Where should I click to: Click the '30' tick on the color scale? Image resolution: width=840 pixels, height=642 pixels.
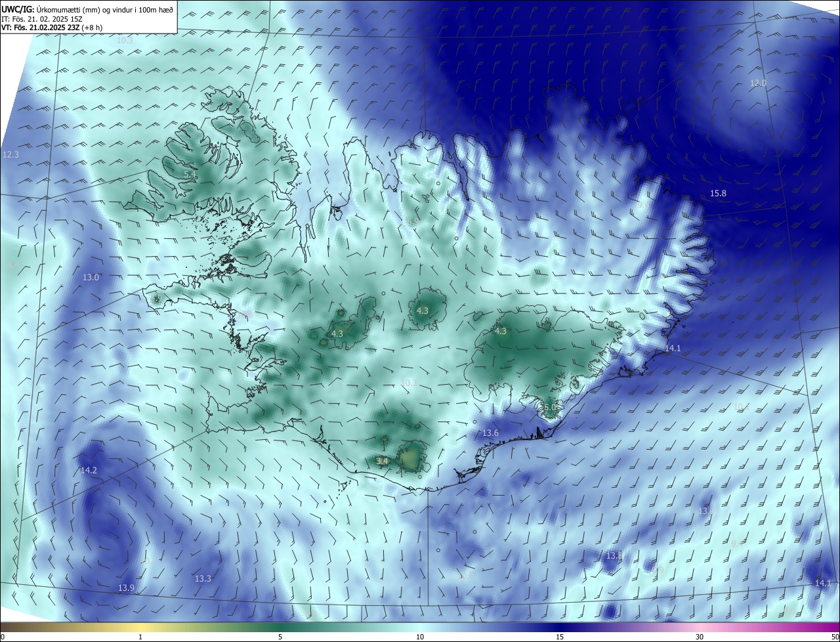tap(700, 637)
